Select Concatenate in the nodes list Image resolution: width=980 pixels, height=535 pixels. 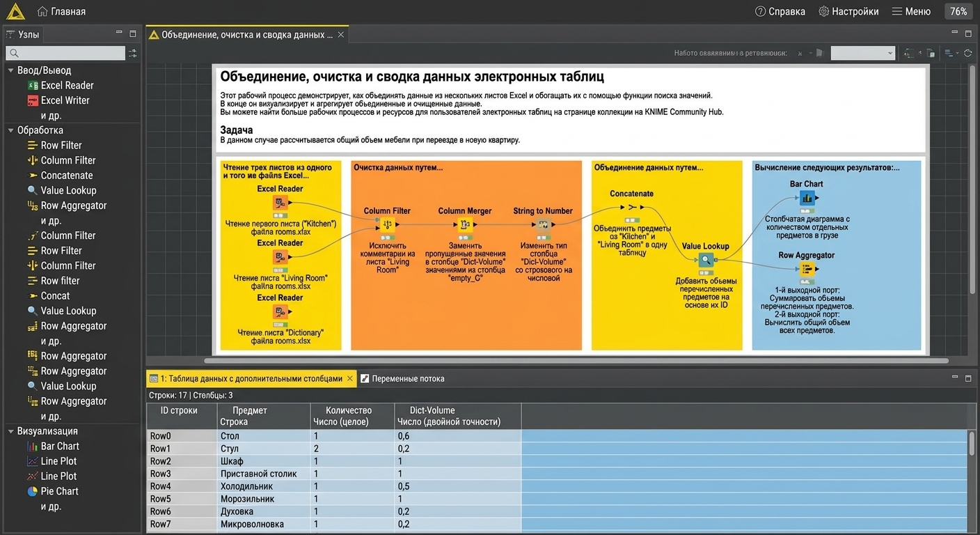click(60, 176)
